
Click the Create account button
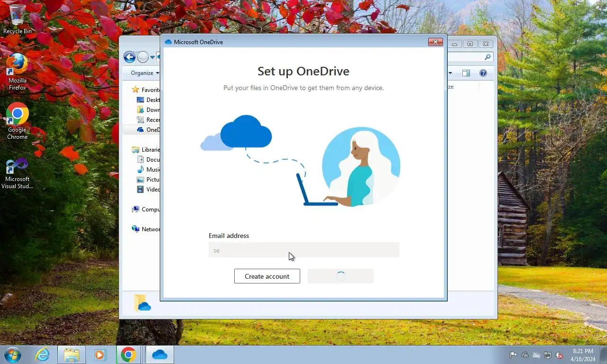coord(267,276)
